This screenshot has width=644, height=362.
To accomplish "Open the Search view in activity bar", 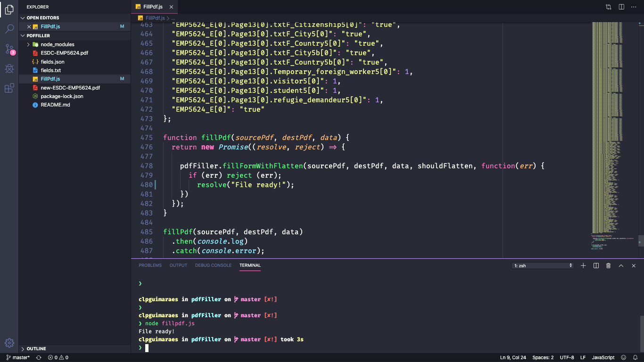I will pos(9,29).
